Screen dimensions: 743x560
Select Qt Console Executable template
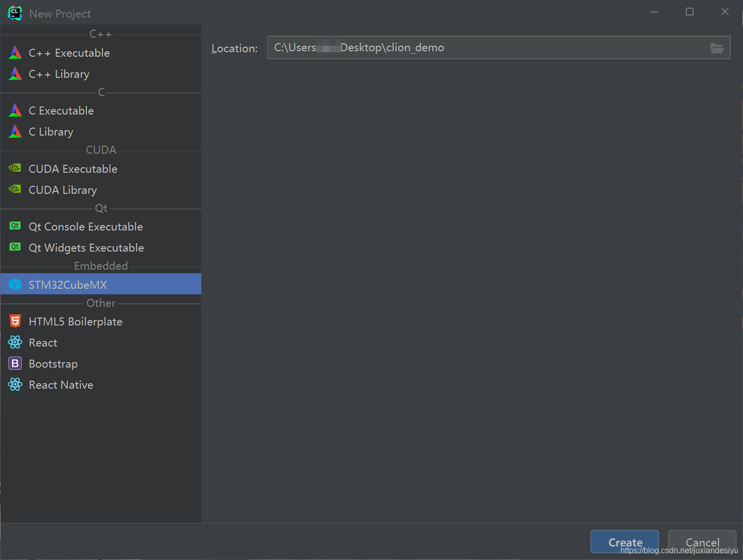[101, 227]
